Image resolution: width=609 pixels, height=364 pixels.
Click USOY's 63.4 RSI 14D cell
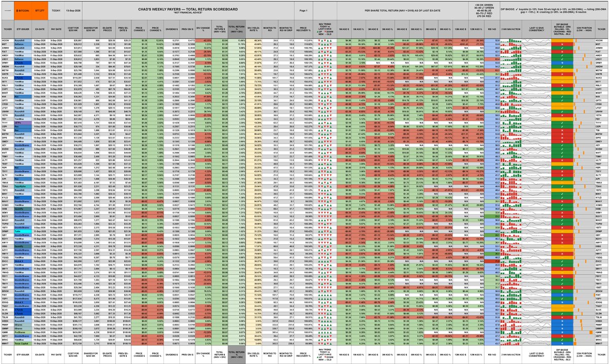tap(492, 59)
